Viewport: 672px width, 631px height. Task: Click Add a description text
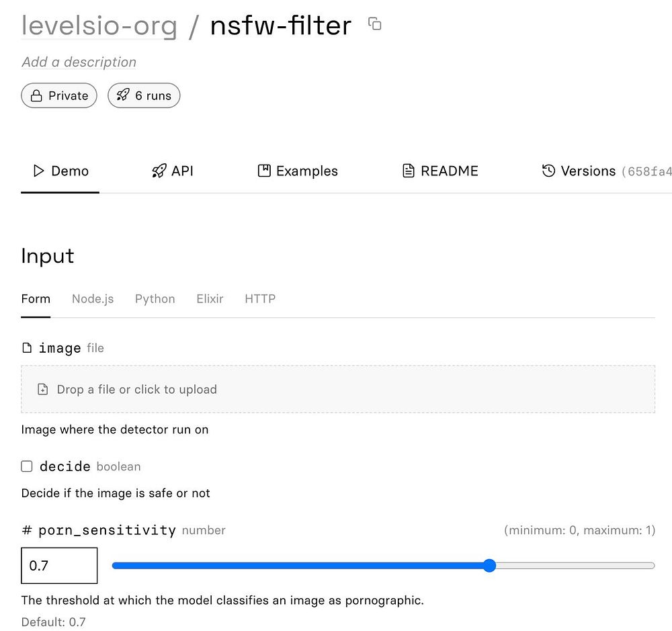[79, 62]
